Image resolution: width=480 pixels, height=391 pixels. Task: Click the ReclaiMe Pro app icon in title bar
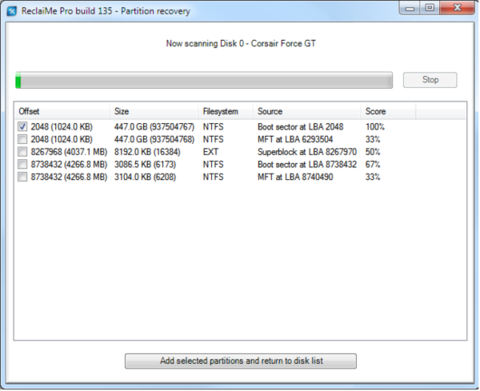[12, 11]
